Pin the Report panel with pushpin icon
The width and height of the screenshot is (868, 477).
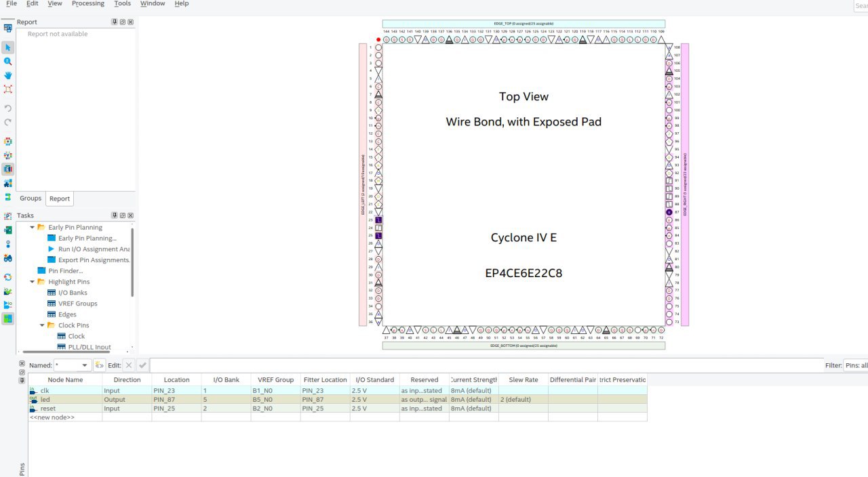(115, 22)
